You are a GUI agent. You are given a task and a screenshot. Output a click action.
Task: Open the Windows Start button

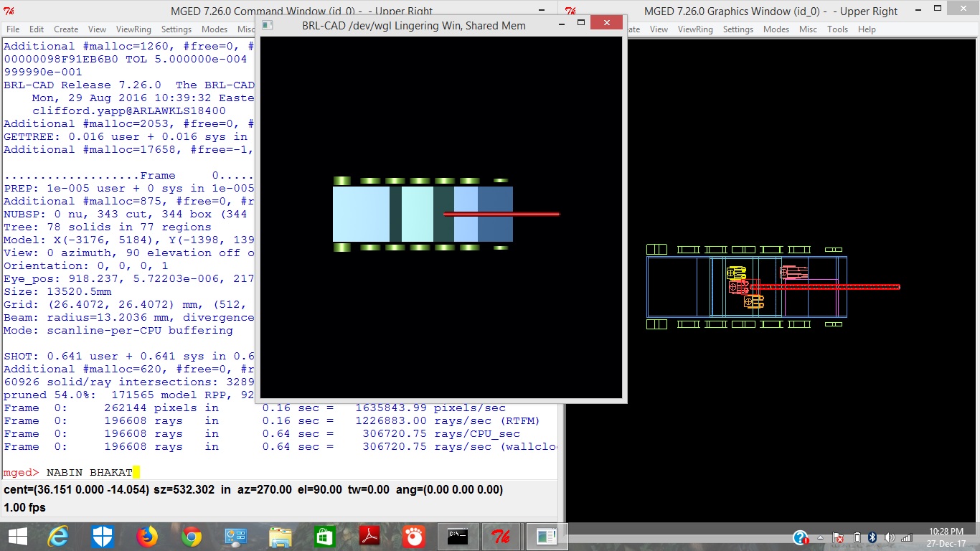(x=17, y=536)
